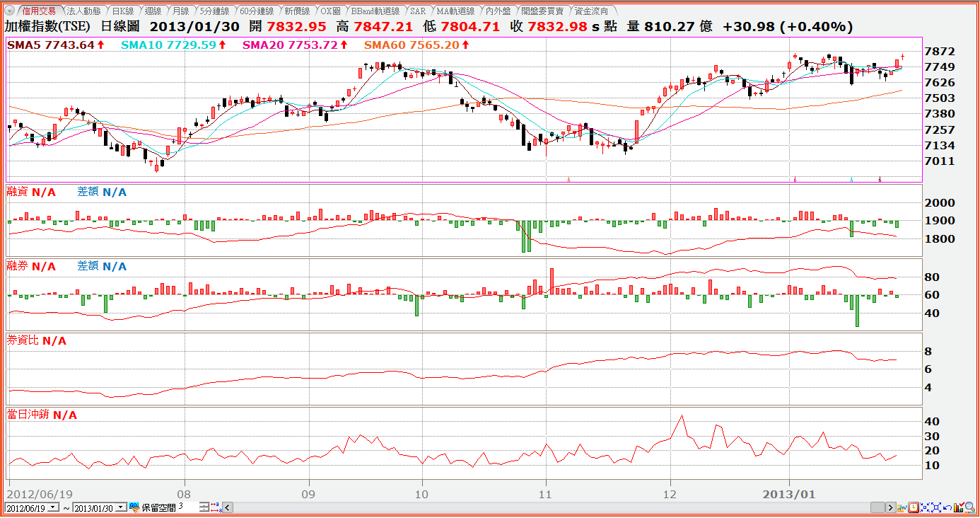Open the 法人動態 tab

(83, 11)
